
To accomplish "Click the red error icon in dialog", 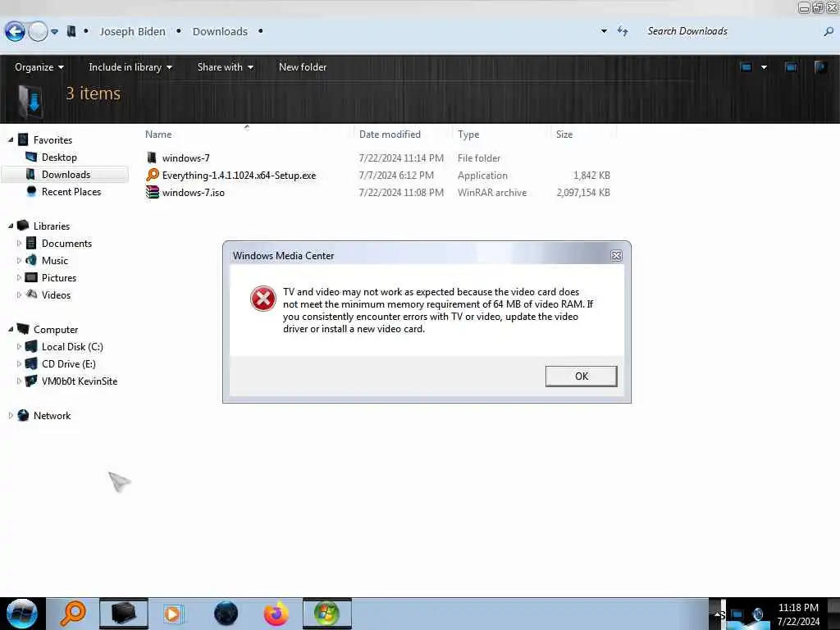I will [x=263, y=299].
